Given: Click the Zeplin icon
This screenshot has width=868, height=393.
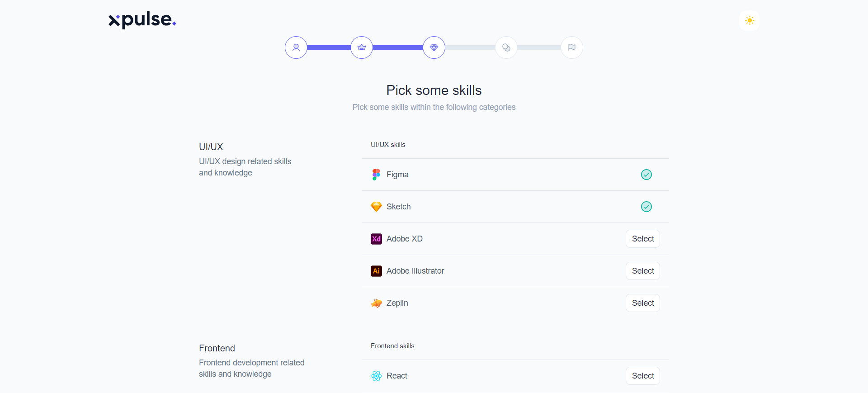Looking at the screenshot, I should click(376, 303).
